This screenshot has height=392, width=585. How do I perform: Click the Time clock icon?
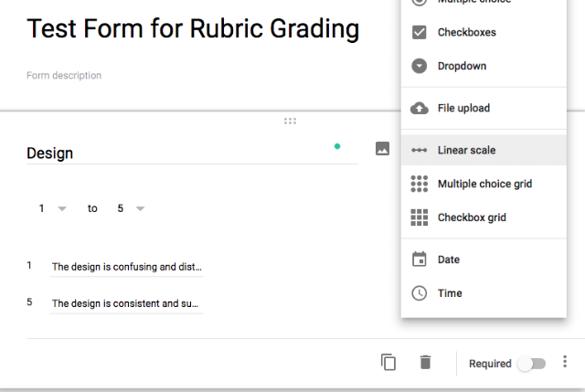click(x=419, y=293)
